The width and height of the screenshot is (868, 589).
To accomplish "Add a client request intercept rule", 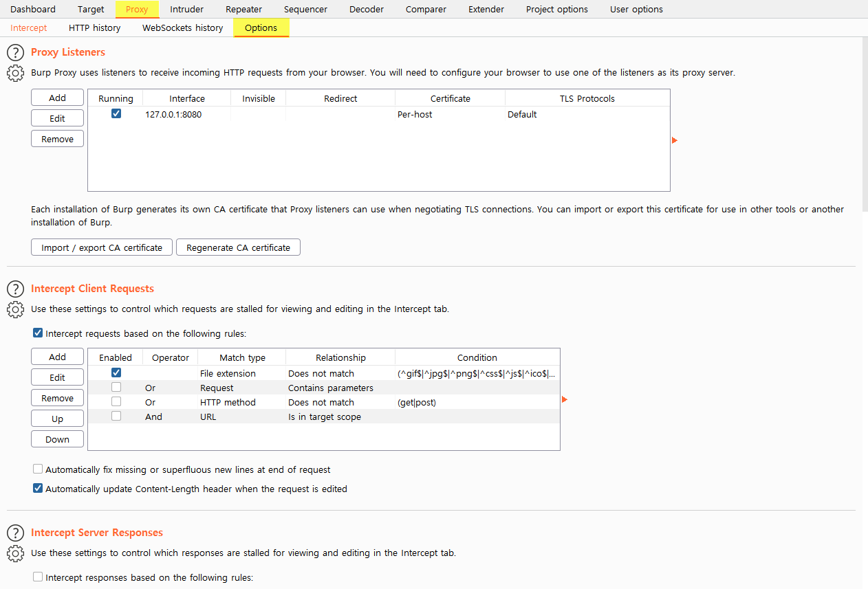I will click(x=58, y=357).
